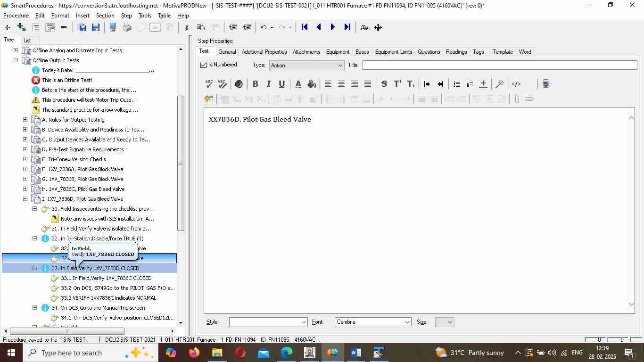The image size is (644, 362).
Task: Select F. 1XV_7836A, Pilot Gas Block Valve
Action: tap(83, 169)
